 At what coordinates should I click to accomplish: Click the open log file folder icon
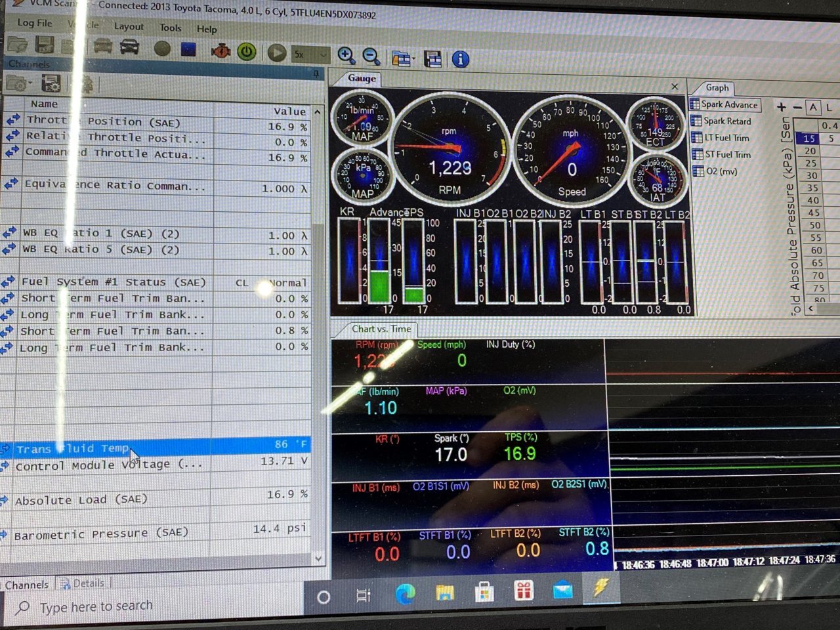18,45
